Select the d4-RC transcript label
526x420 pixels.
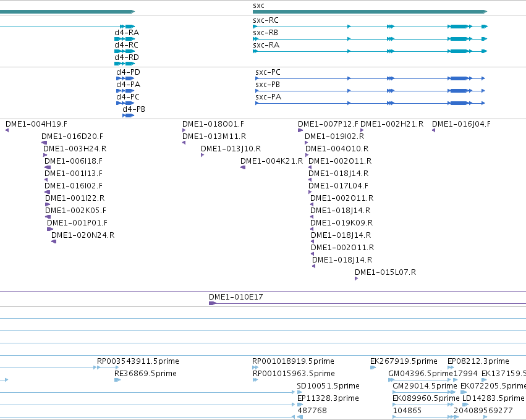click(x=127, y=45)
